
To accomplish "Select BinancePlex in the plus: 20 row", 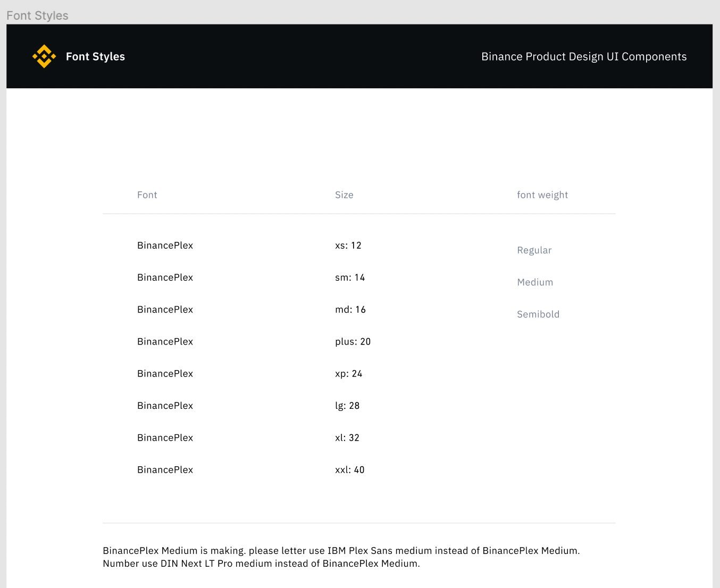I will click(165, 341).
